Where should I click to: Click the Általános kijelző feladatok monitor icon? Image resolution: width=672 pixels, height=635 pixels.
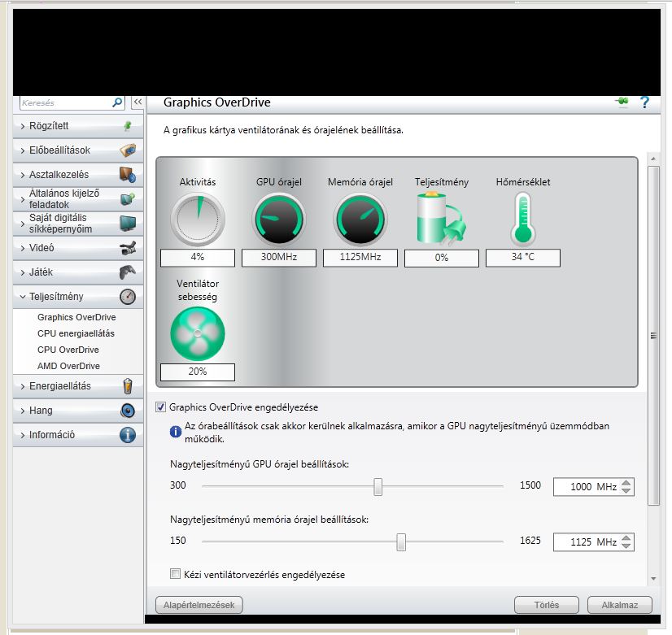click(128, 198)
